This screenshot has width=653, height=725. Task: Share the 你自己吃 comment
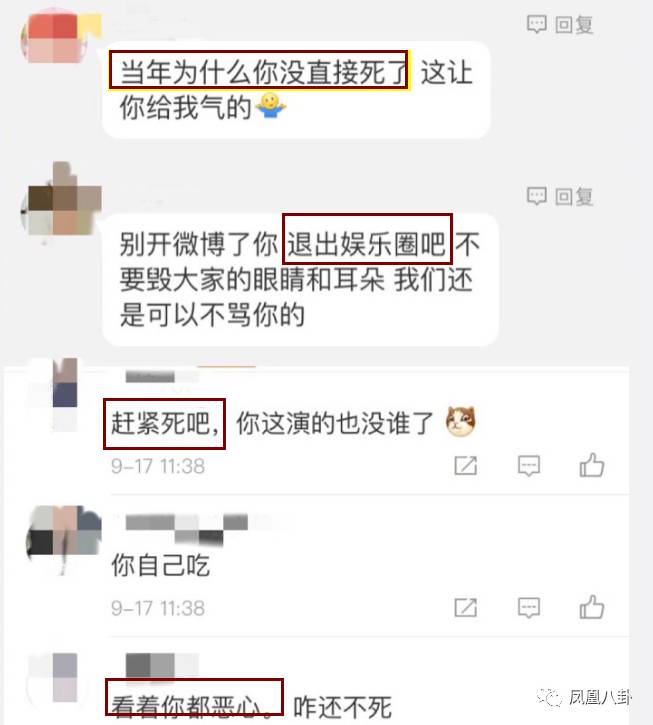click(x=466, y=608)
